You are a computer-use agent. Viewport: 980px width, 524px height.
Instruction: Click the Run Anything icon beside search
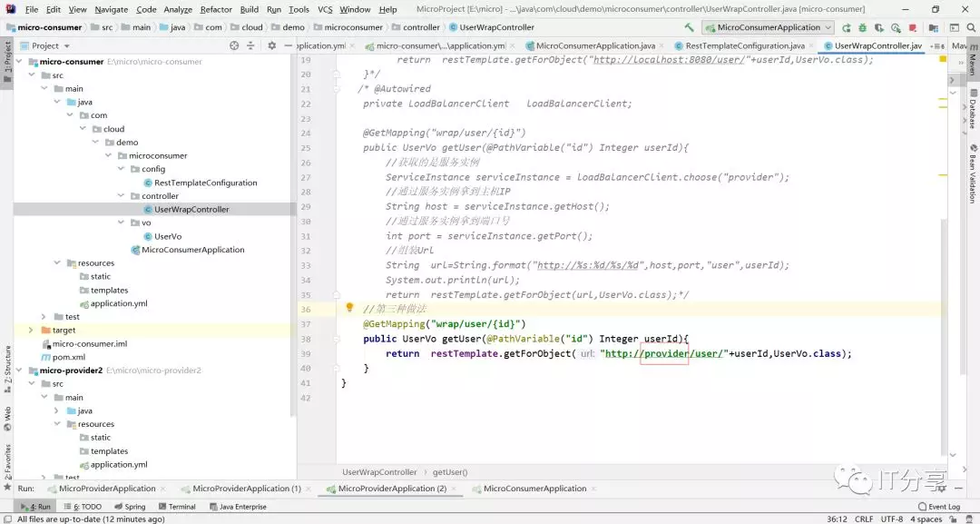click(955, 27)
